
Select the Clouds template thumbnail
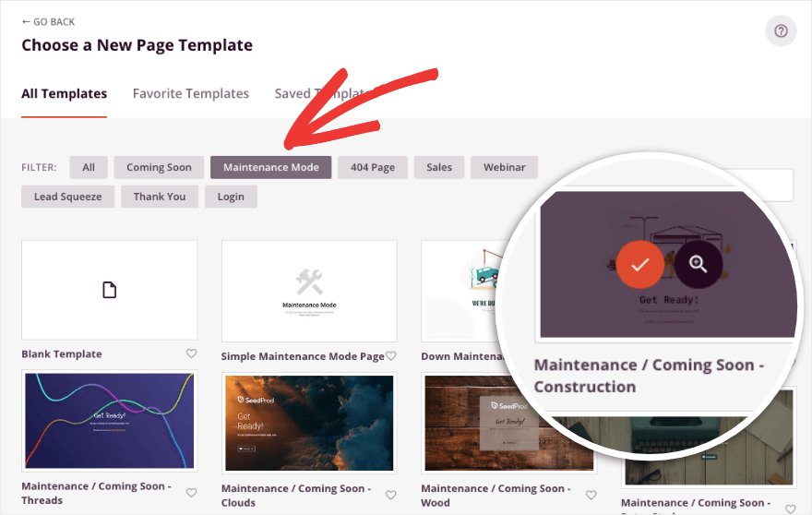pyautogui.click(x=309, y=423)
